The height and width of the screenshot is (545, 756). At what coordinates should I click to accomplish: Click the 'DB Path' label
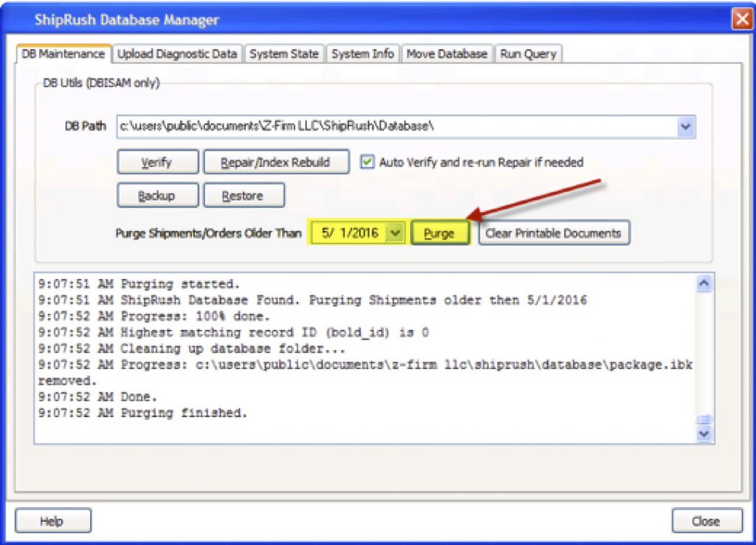(86, 126)
